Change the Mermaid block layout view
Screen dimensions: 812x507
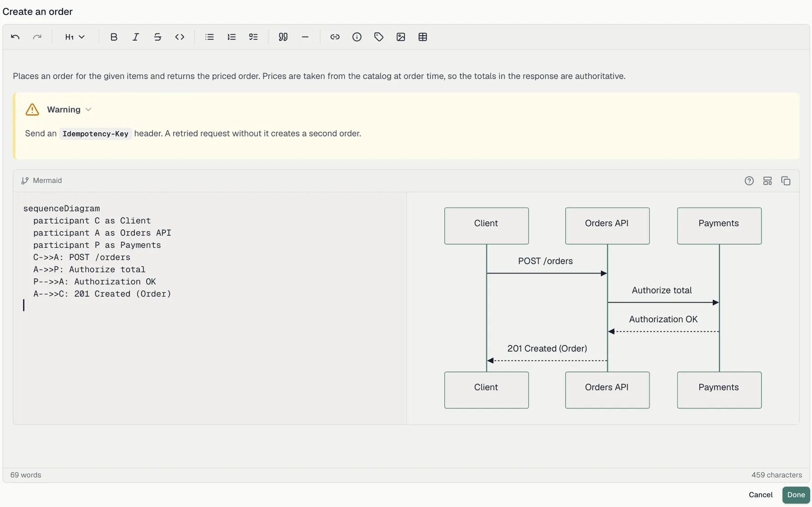767,181
